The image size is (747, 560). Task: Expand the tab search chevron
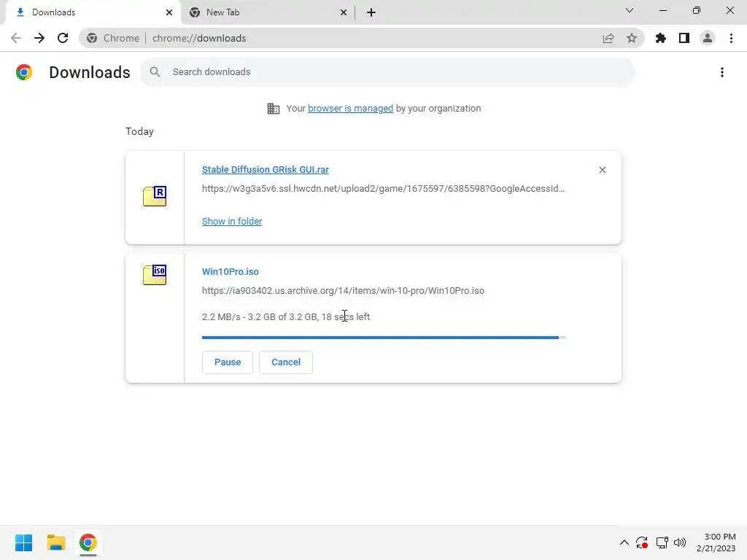click(630, 10)
